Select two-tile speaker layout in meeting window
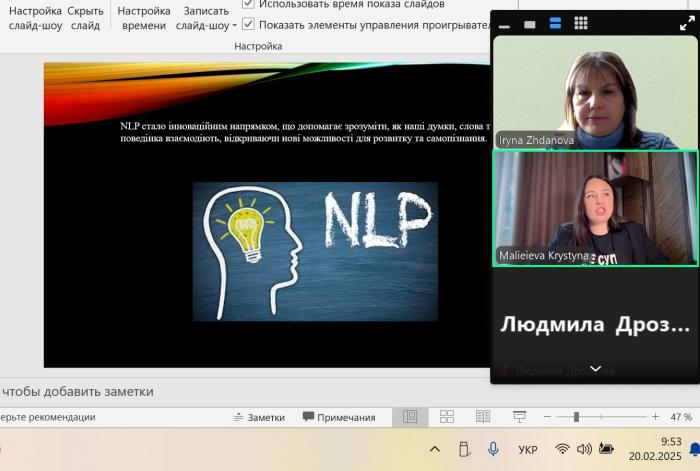Viewport: 700px width, 471px height. (555, 24)
